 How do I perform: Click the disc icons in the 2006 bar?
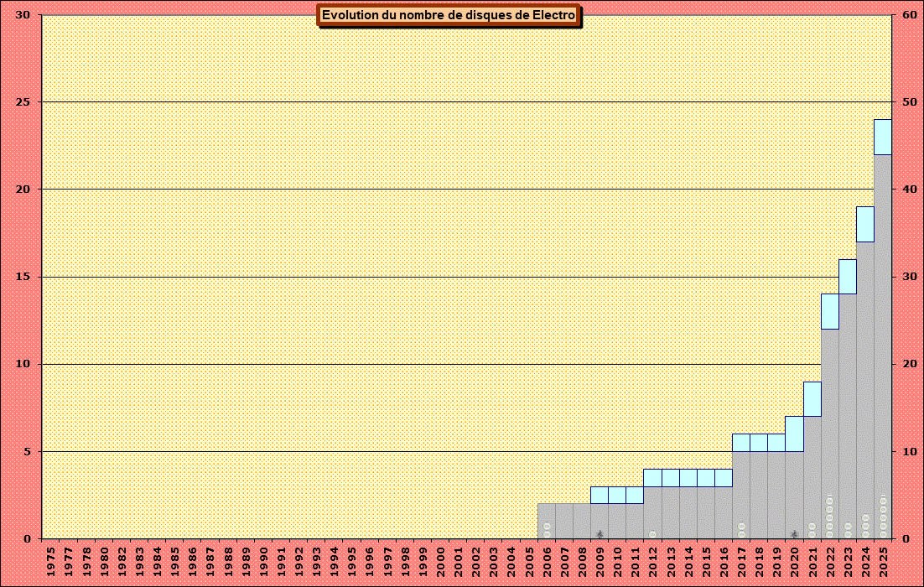click(547, 529)
